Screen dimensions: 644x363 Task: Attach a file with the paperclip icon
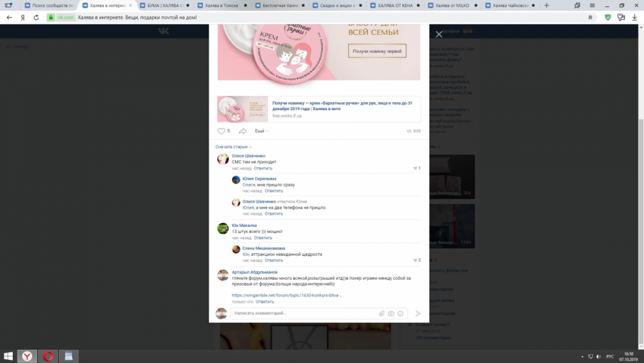(x=381, y=313)
